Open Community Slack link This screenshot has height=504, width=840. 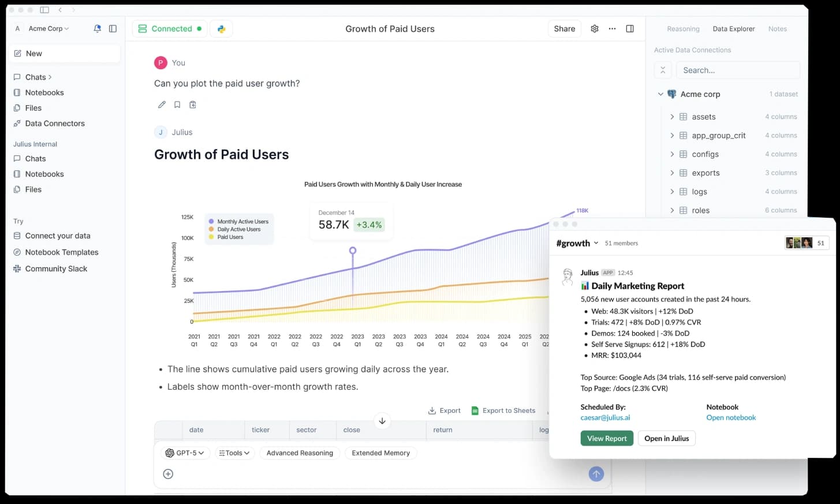pos(50,268)
